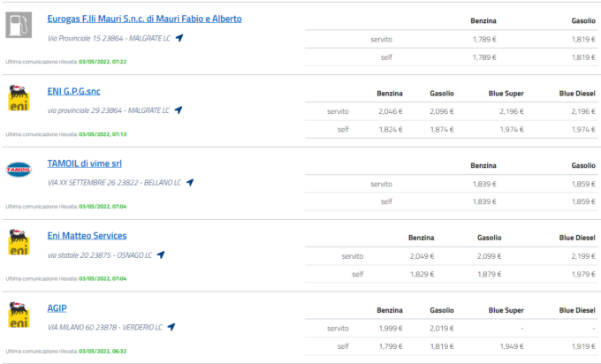Click the ENI G.P.G.snc brand logo

(x=18, y=99)
